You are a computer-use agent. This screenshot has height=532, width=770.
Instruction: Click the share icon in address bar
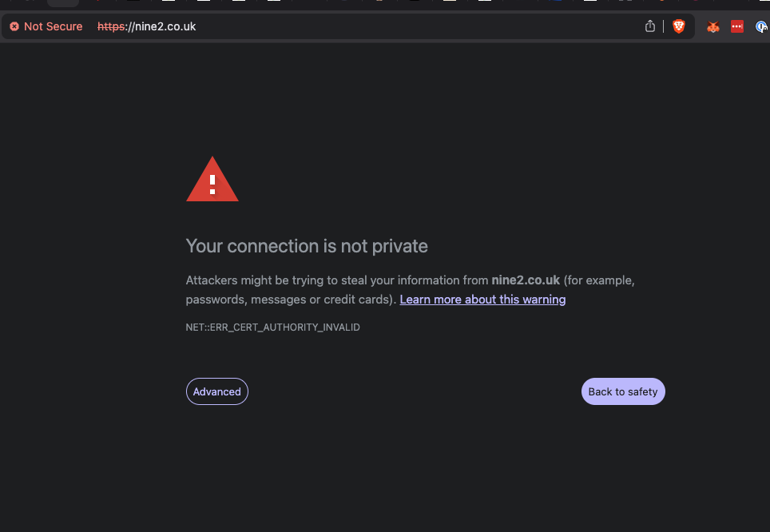point(650,26)
